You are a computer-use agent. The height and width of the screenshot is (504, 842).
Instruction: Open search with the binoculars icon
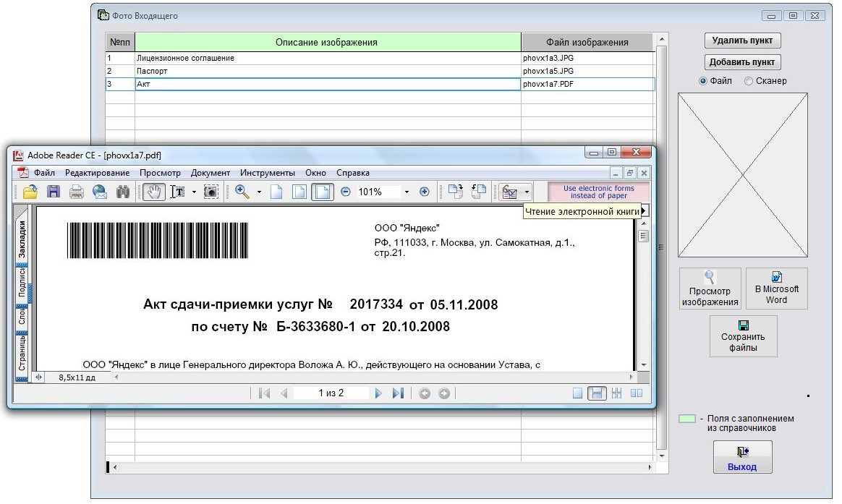tap(123, 192)
